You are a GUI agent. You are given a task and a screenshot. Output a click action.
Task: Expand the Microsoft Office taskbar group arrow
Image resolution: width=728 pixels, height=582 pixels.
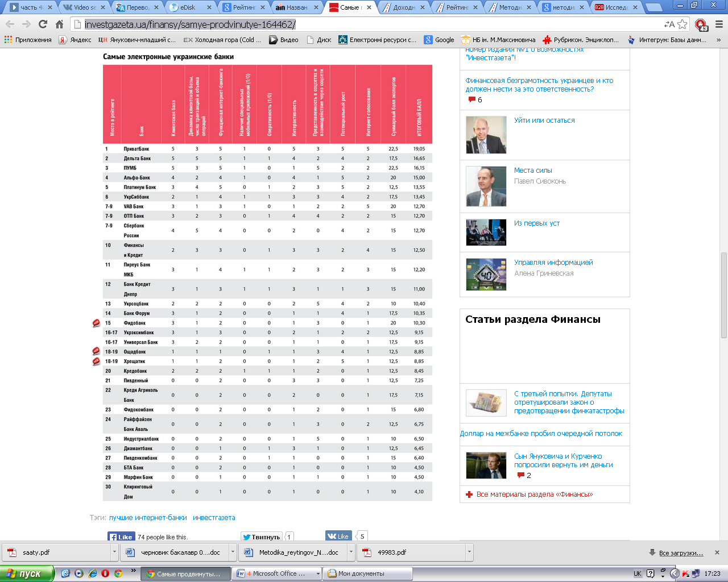(x=318, y=573)
